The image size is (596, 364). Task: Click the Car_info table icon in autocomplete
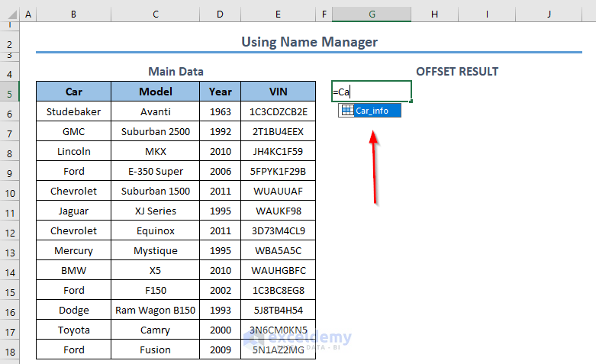(x=347, y=111)
